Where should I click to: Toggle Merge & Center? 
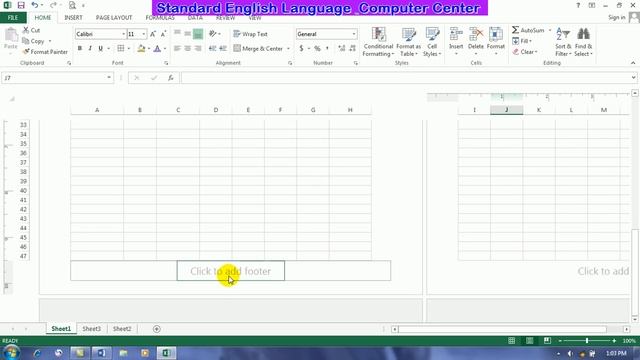click(x=258, y=49)
